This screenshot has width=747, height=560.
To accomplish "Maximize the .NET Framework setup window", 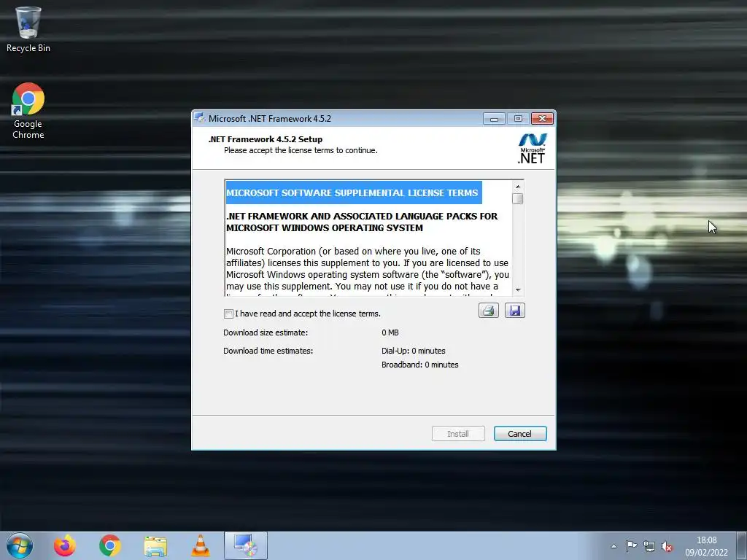I will (518, 119).
